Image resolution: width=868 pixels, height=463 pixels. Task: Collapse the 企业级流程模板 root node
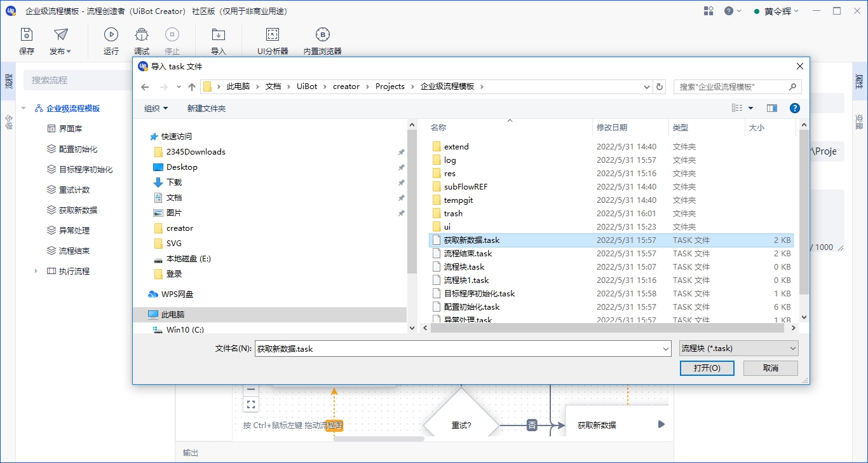coord(24,108)
